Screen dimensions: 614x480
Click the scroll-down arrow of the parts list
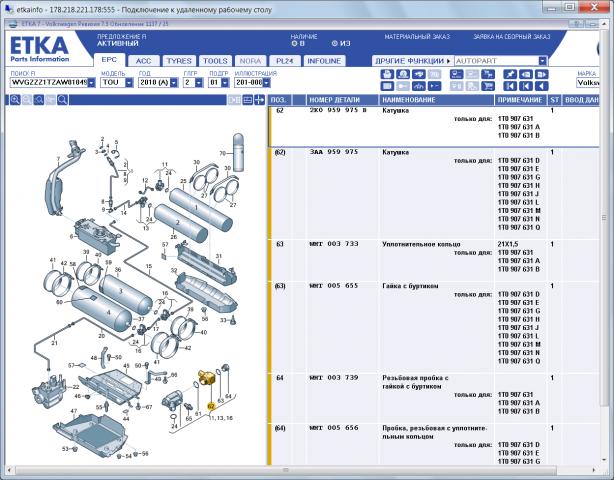pyautogui.click(x=604, y=460)
